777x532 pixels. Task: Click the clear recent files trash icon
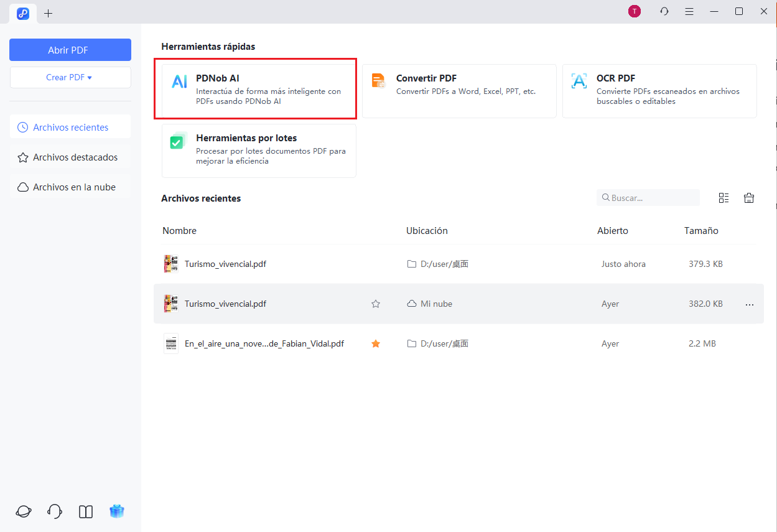pyautogui.click(x=749, y=198)
